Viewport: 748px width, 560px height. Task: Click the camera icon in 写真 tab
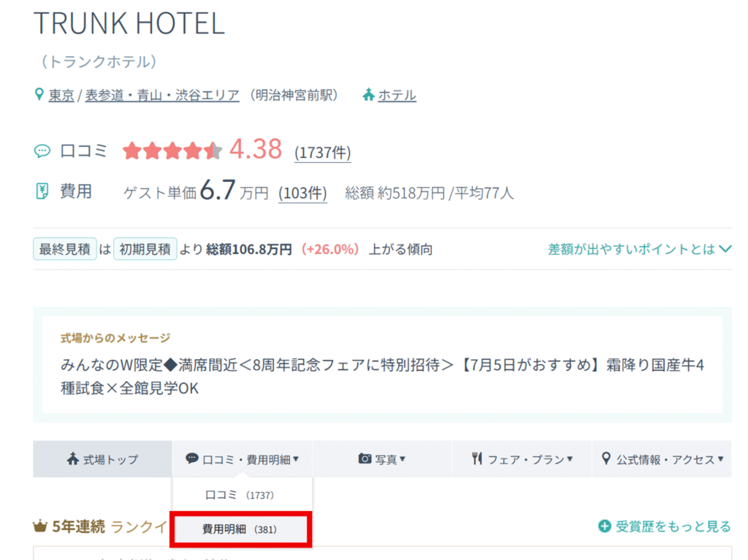365,459
